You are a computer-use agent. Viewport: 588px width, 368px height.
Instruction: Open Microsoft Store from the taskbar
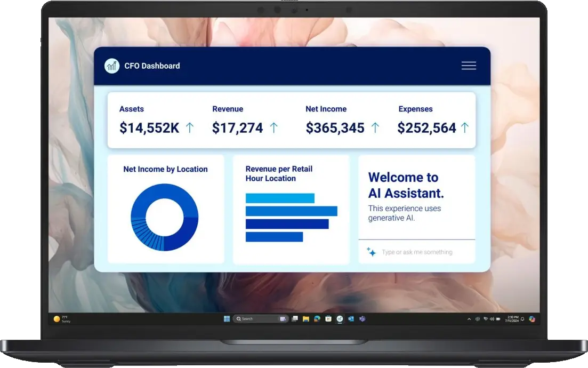coord(328,319)
